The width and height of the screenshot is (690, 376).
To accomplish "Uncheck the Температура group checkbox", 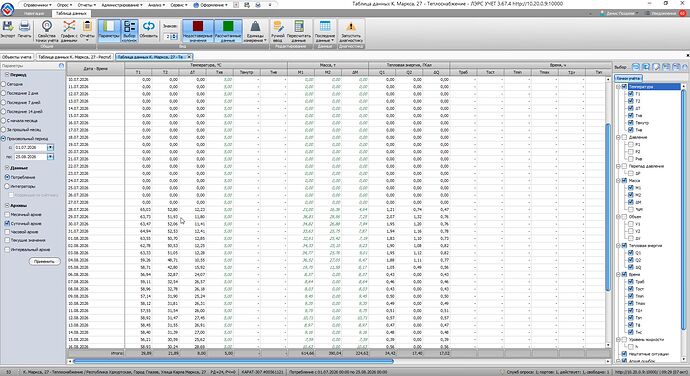I will click(624, 87).
